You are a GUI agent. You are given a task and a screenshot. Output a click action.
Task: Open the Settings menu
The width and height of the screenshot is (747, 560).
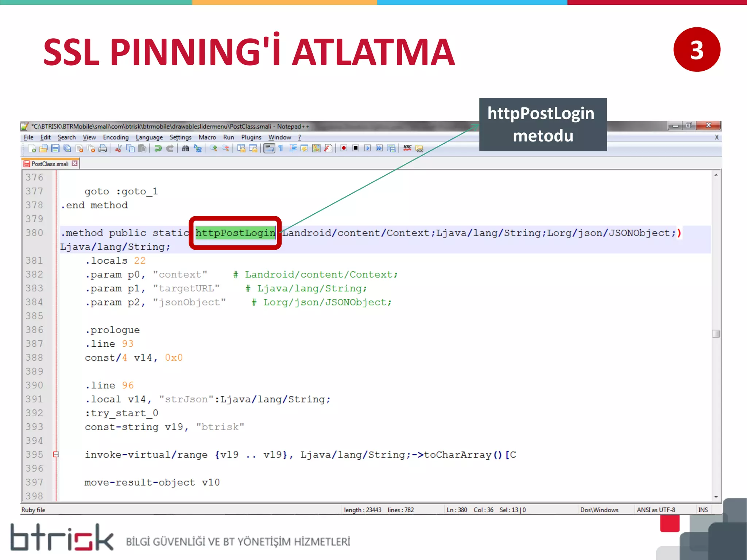[181, 137]
